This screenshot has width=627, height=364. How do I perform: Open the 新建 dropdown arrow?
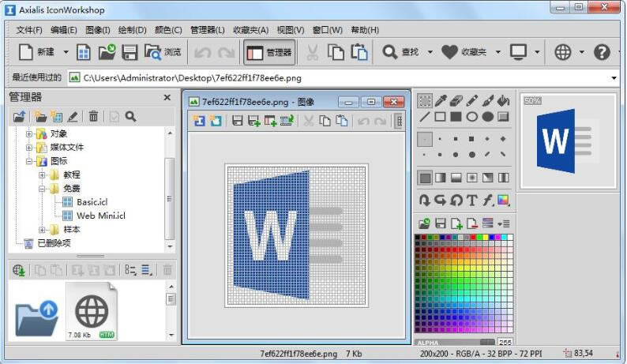(66, 52)
